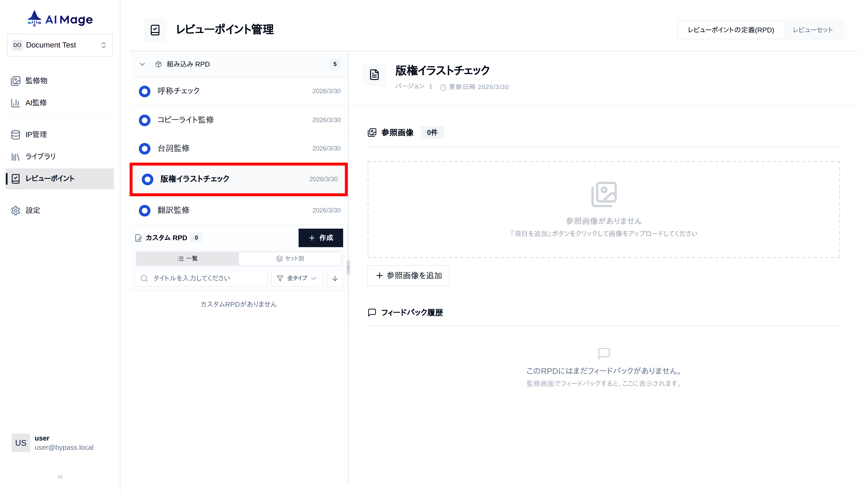Click the 0件 reference image count
The width and height of the screenshot is (868, 492).
[432, 133]
